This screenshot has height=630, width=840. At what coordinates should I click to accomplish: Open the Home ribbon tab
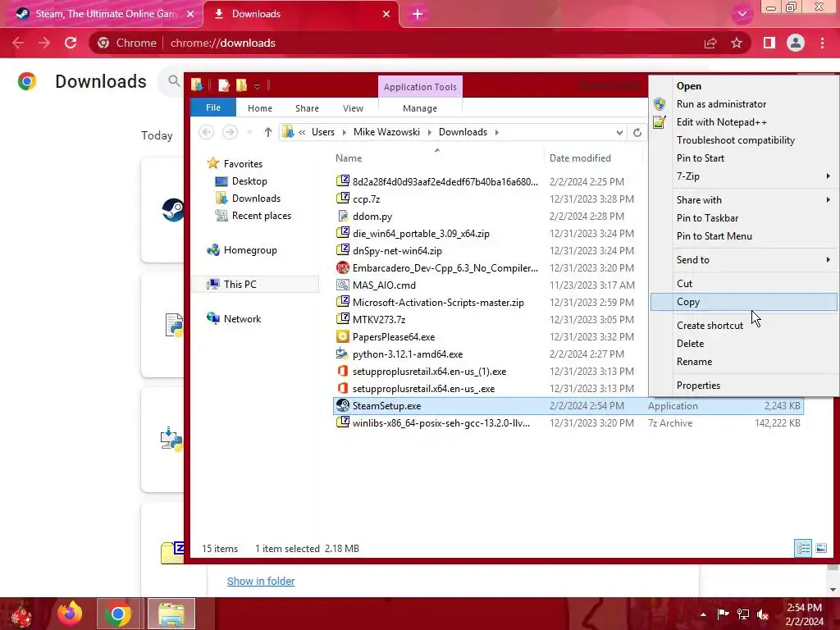[260, 108]
